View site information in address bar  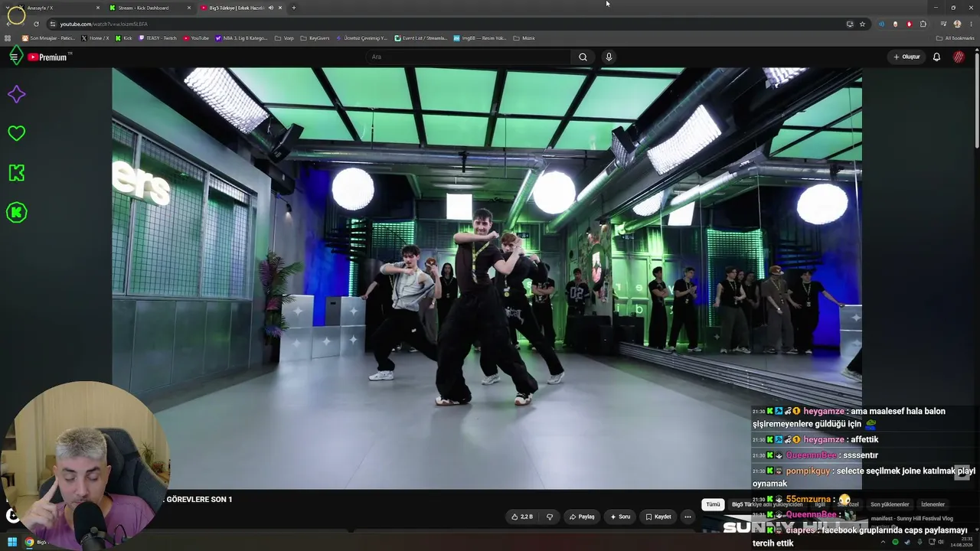point(53,24)
